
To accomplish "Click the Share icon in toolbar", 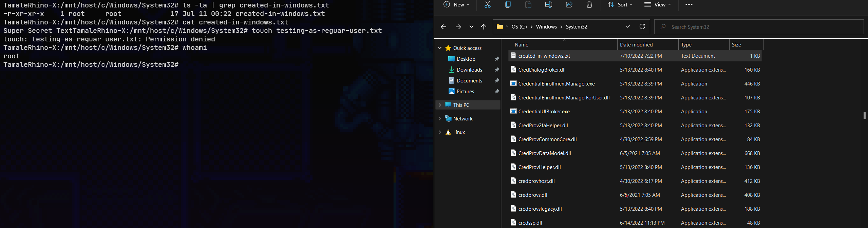I will click(x=569, y=4).
